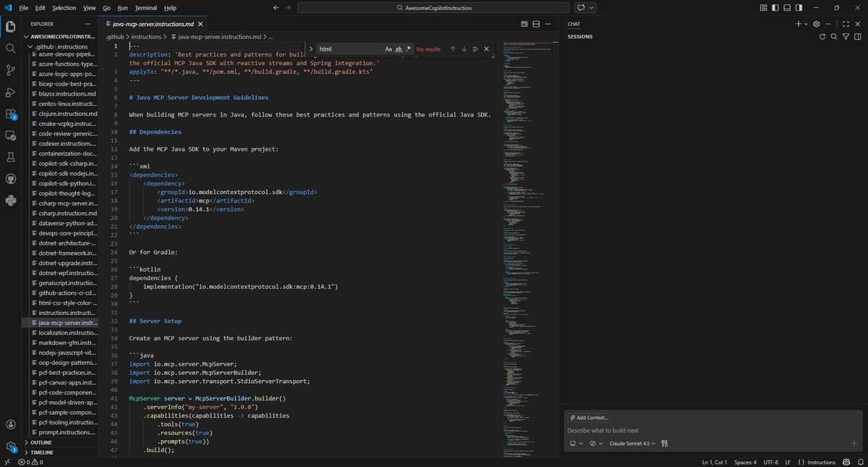Go back with the navigation arrow

[x=276, y=8]
